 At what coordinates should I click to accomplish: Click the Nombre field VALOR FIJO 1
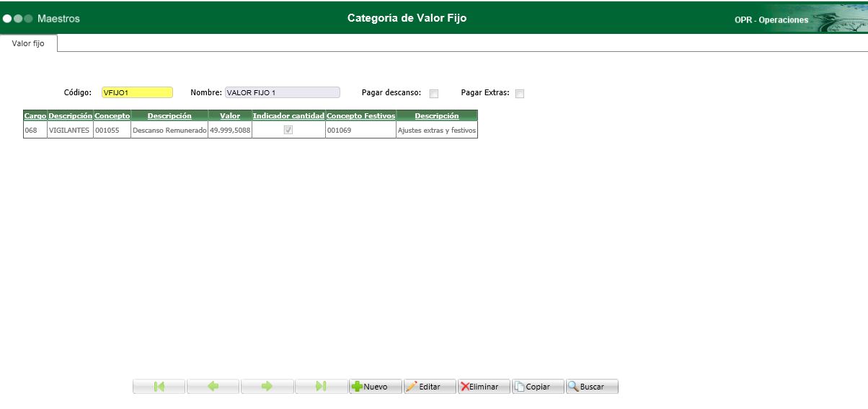click(282, 92)
